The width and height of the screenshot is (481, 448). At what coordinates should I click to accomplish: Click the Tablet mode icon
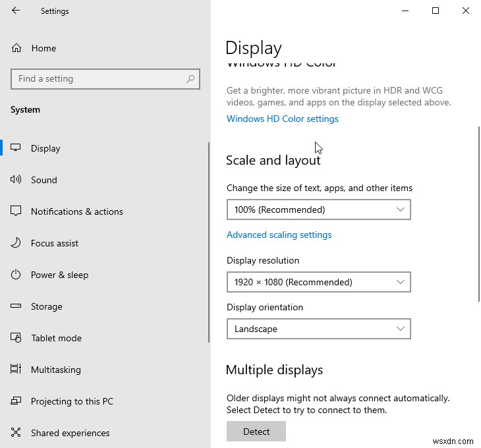coord(16,338)
